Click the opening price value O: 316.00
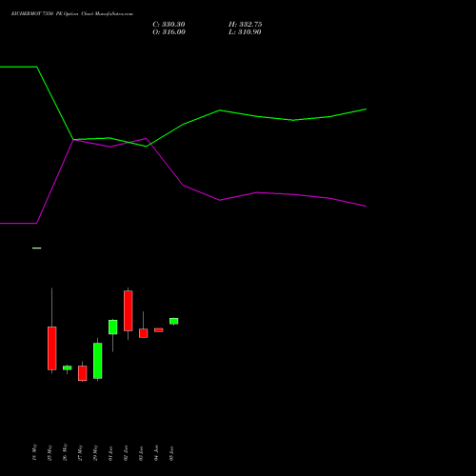This screenshot has width=476, height=476. (169, 32)
